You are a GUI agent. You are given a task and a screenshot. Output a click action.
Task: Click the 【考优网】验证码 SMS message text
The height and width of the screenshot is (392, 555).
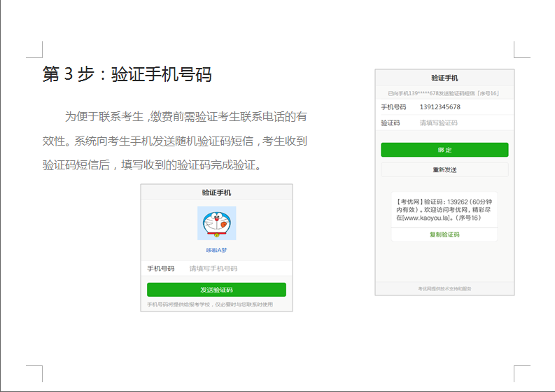(x=444, y=209)
